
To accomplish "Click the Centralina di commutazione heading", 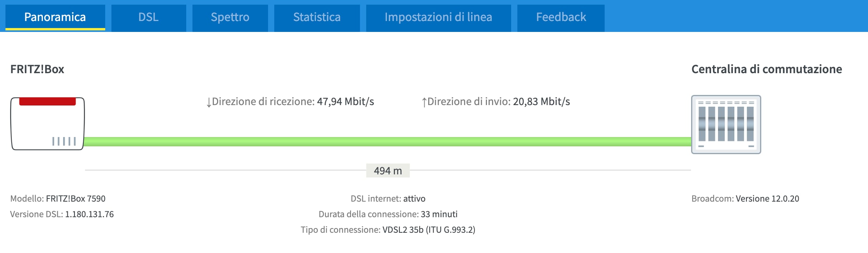I will tap(767, 69).
